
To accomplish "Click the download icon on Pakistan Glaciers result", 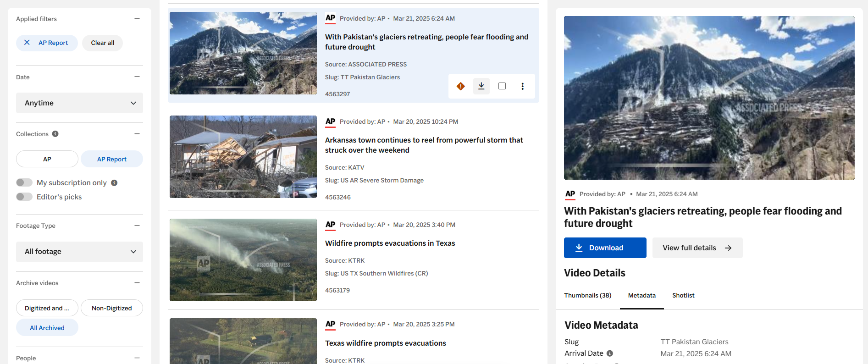I will 481,86.
